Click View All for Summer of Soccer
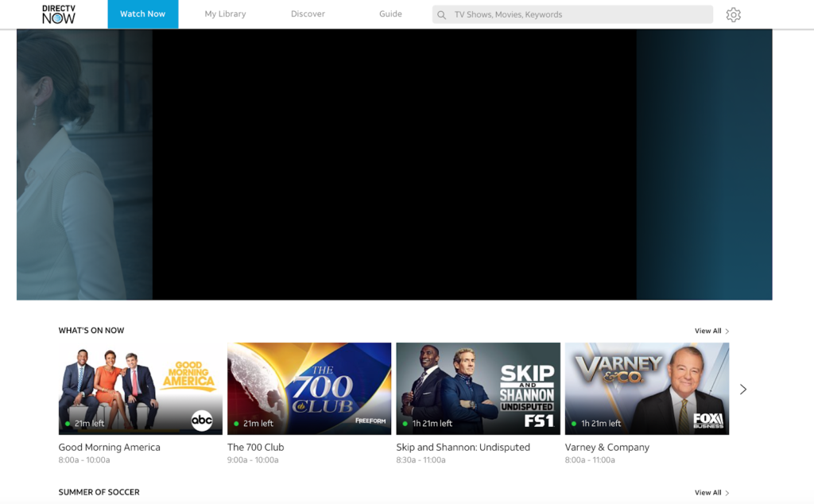The width and height of the screenshot is (814, 504). point(711,493)
